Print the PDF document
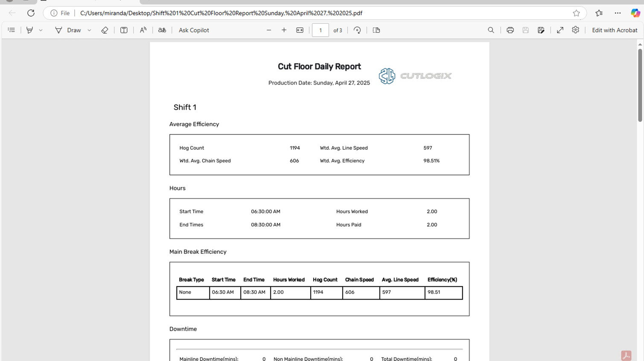Image resolution: width=644 pixels, height=361 pixels. click(510, 30)
